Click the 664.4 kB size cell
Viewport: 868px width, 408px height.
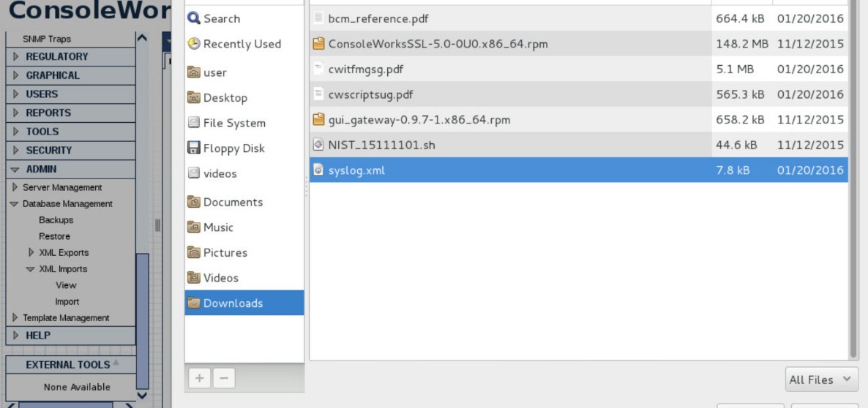(x=740, y=19)
